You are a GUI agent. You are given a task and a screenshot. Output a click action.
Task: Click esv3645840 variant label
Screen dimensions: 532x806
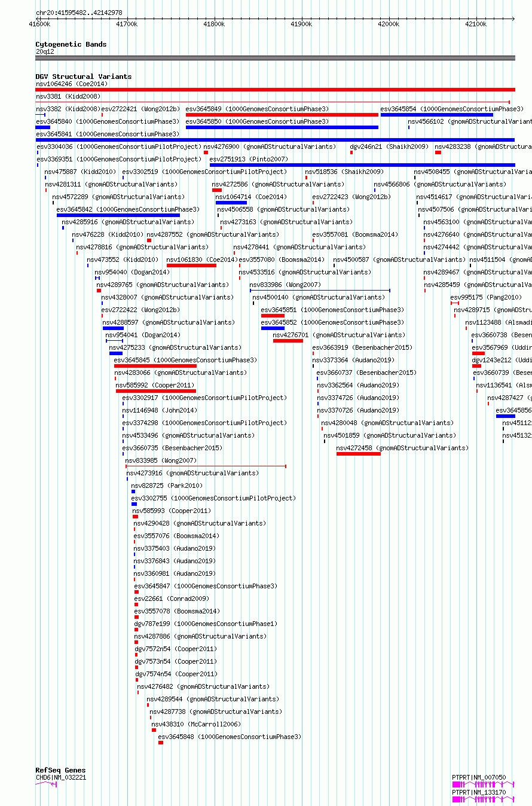[108, 121]
